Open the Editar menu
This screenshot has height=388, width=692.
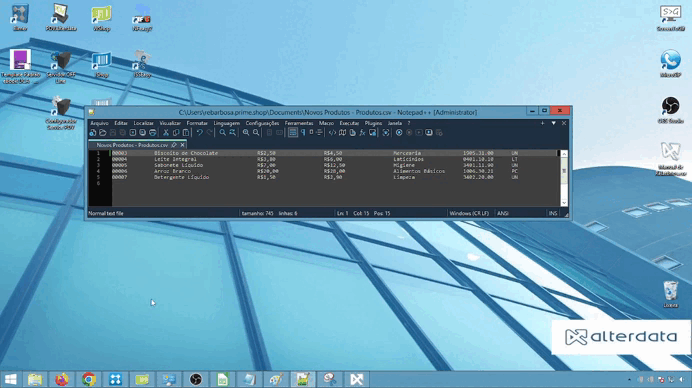pos(121,123)
